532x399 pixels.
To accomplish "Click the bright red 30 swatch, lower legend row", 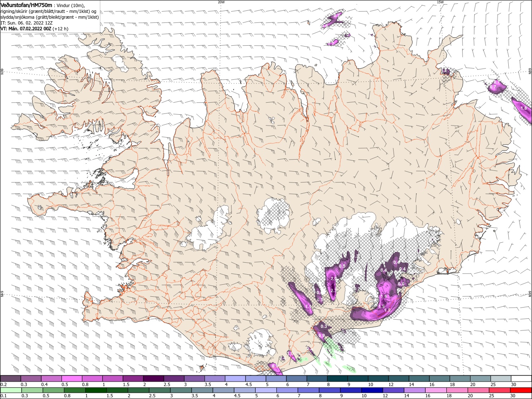I will [520, 390].
